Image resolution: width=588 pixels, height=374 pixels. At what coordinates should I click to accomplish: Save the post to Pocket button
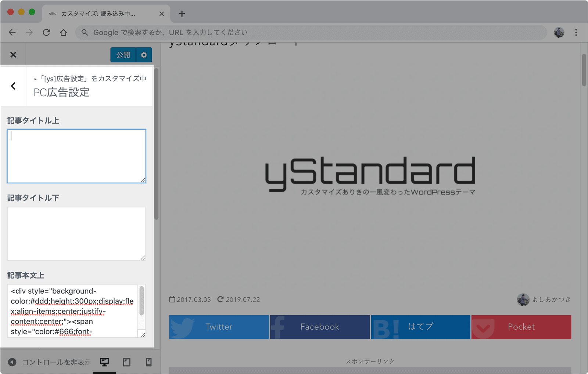click(x=521, y=327)
